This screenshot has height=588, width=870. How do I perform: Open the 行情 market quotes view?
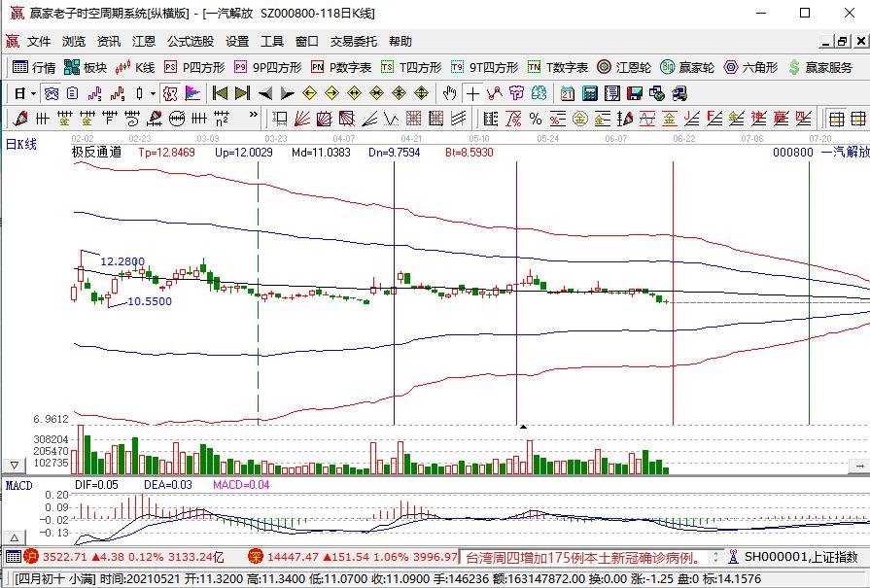[x=33, y=67]
